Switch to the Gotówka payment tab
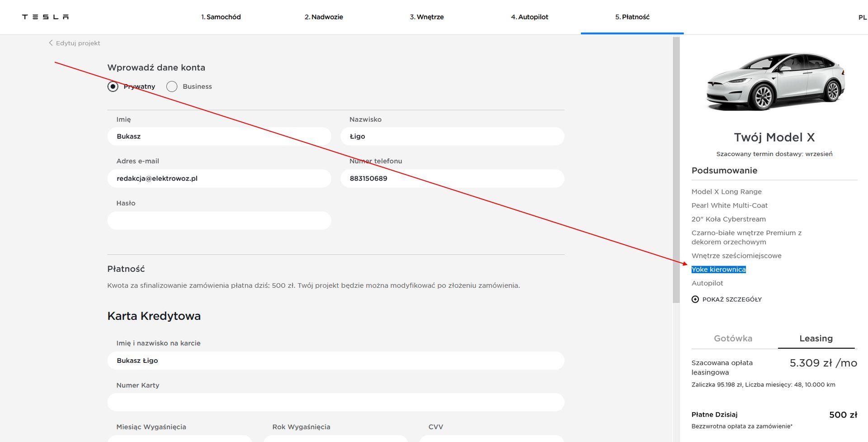The image size is (868, 442). [x=733, y=338]
